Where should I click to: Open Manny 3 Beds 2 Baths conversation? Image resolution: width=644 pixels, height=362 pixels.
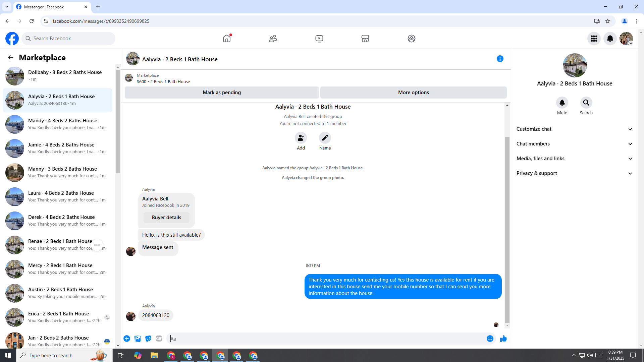(58, 172)
